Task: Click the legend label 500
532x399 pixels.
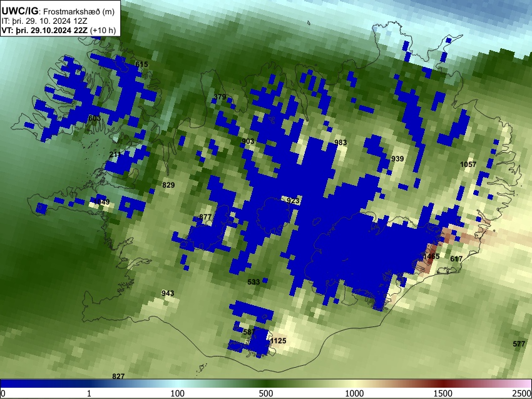Action: pos(266,393)
